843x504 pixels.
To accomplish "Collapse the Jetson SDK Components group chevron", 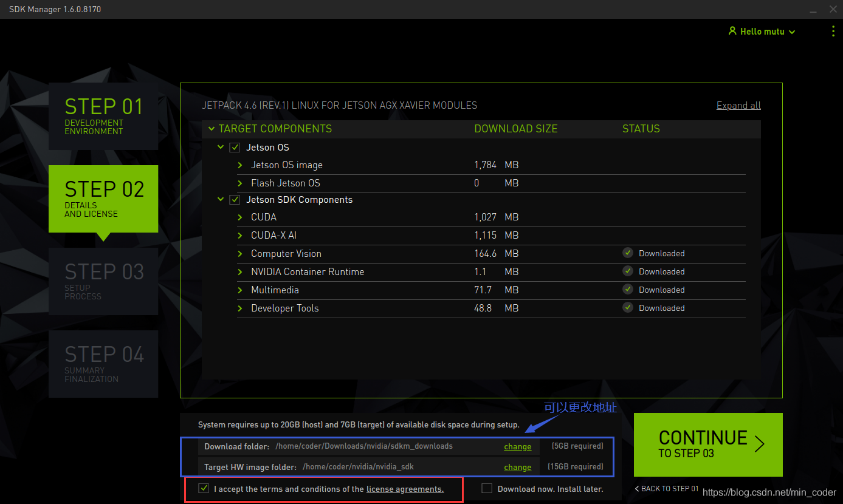I will point(221,200).
